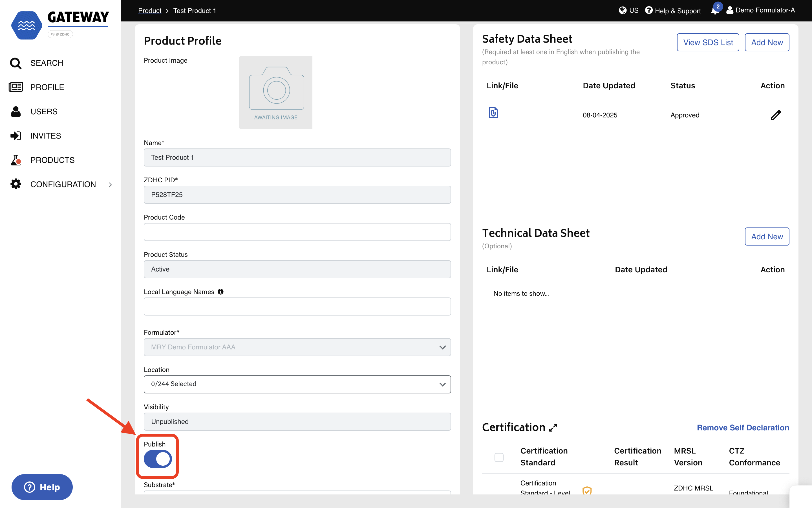Expand the Certification section with arrows icon

pos(553,427)
